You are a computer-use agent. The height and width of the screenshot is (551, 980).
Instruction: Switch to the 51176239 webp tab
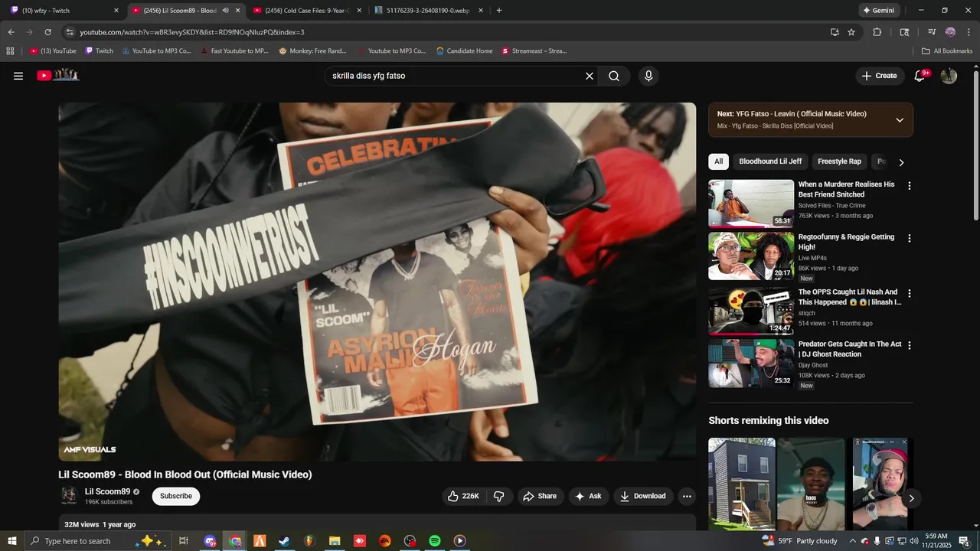point(428,11)
